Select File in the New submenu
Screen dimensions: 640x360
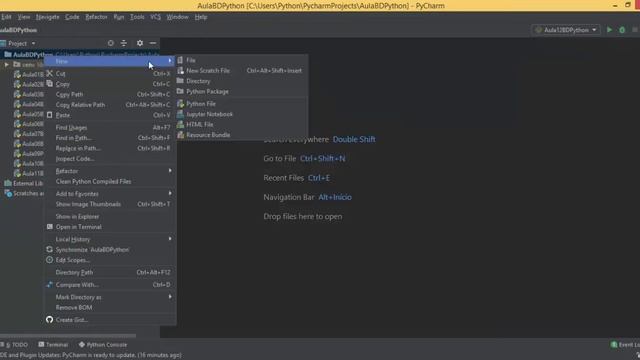(x=242, y=60)
